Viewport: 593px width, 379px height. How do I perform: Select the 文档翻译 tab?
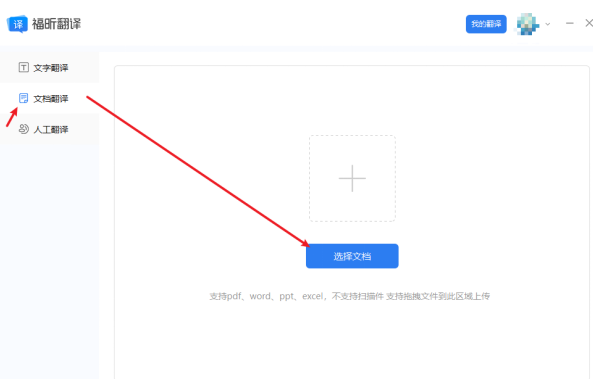click(49, 98)
